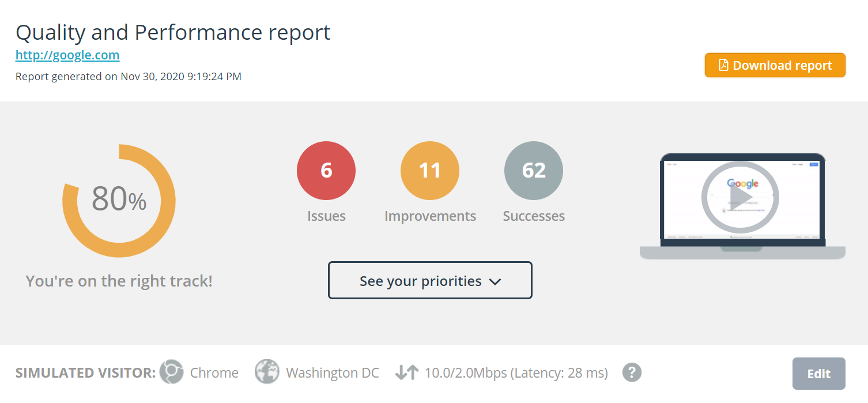Viewport: 868px width, 403px height.
Task: Play the page loading video
Action: point(740,197)
